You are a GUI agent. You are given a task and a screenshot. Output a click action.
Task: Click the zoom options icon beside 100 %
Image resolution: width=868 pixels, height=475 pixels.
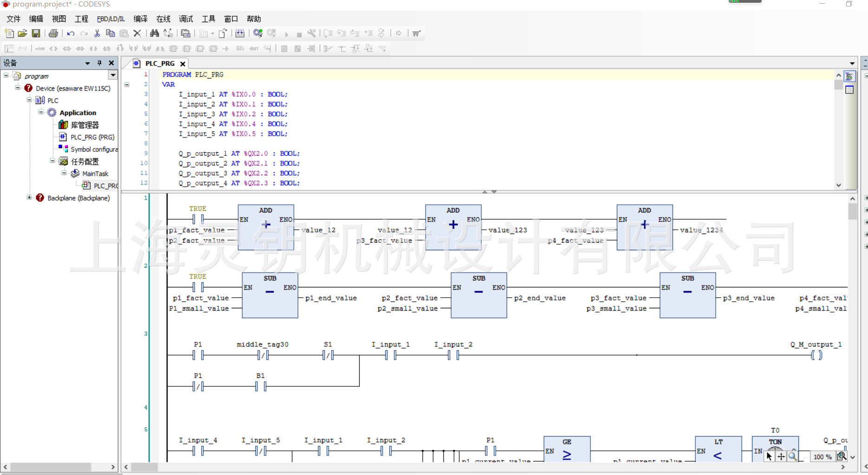click(842, 456)
